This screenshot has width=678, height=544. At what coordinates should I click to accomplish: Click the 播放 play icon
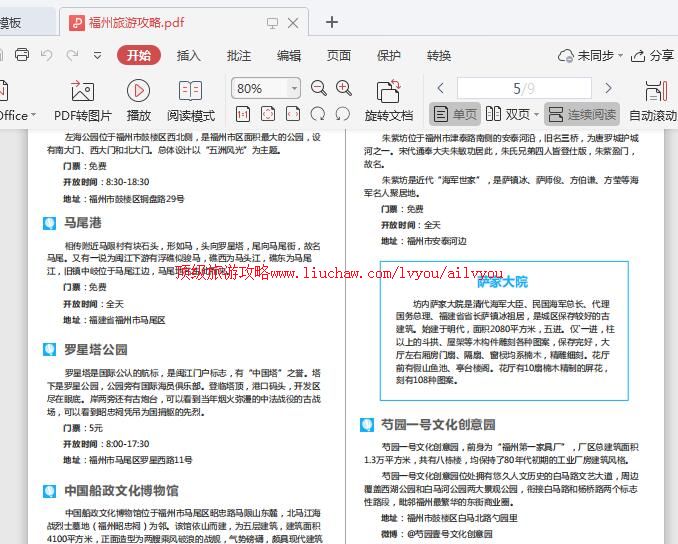(x=138, y=91)
